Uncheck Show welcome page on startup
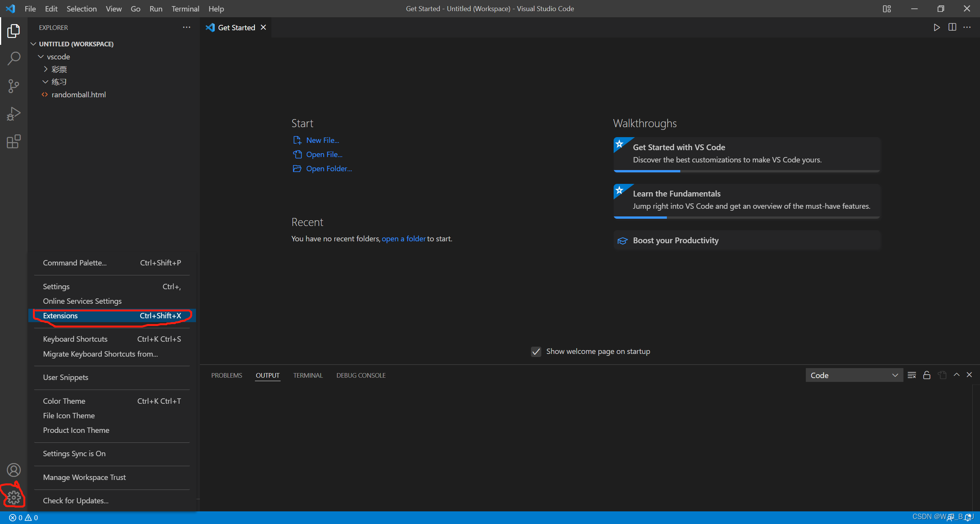This screenshot has width=980, height=524. 536,352
